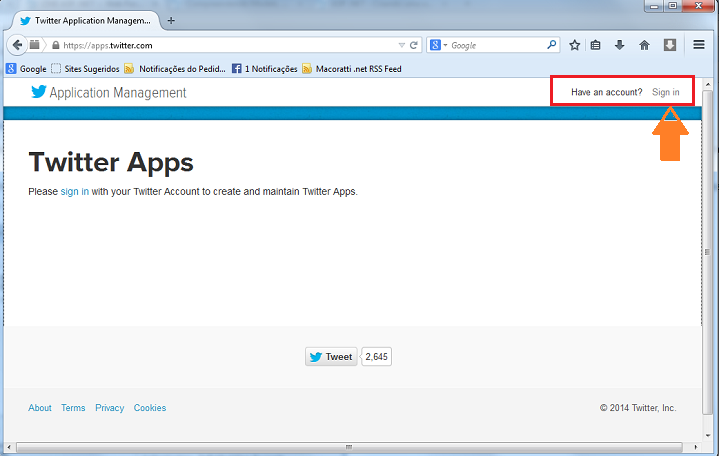Go to the home page icon
This screenshot has width=719, height=456.
click(x=644, y=45)
